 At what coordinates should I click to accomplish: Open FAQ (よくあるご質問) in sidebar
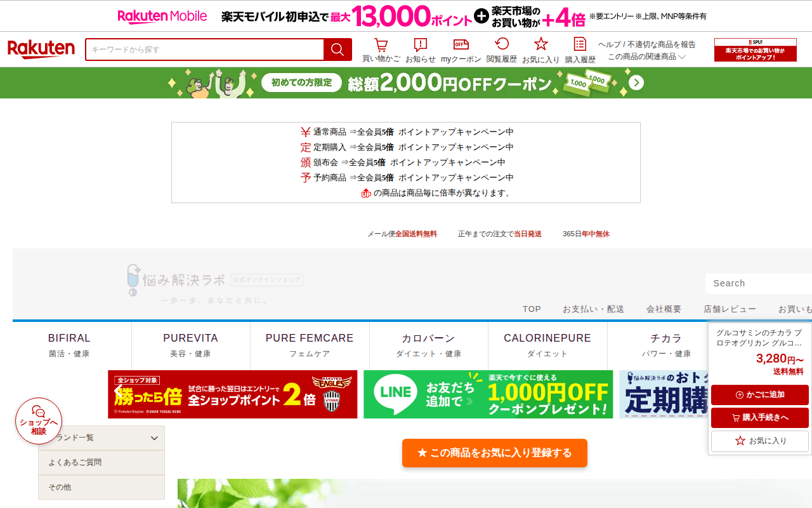[x=101, y=463]
